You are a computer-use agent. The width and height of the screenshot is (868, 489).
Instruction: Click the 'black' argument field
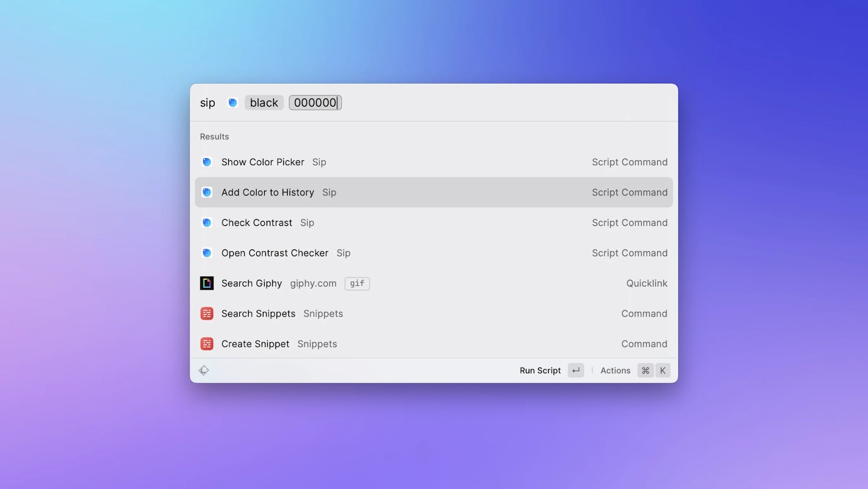click(x=264, y=103)
